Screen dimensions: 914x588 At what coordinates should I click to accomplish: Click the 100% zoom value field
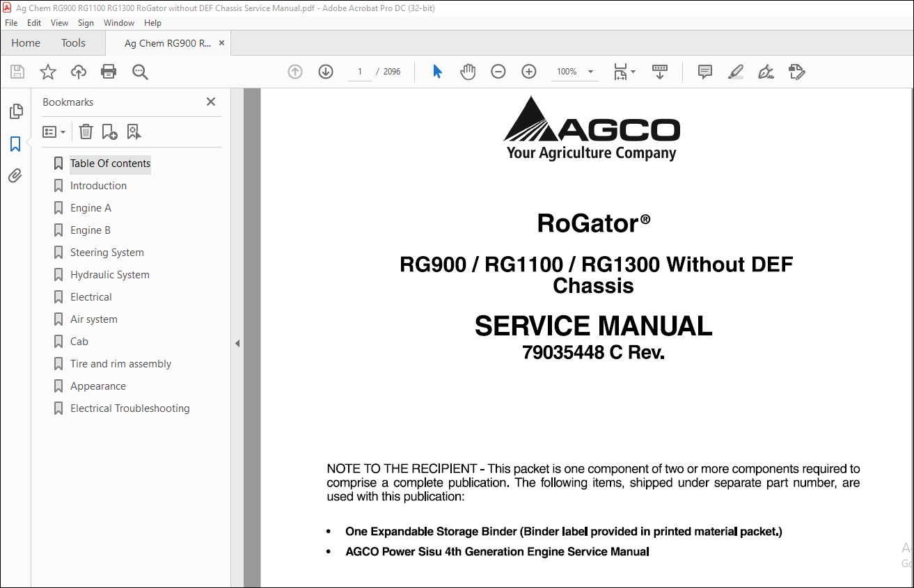567,72
